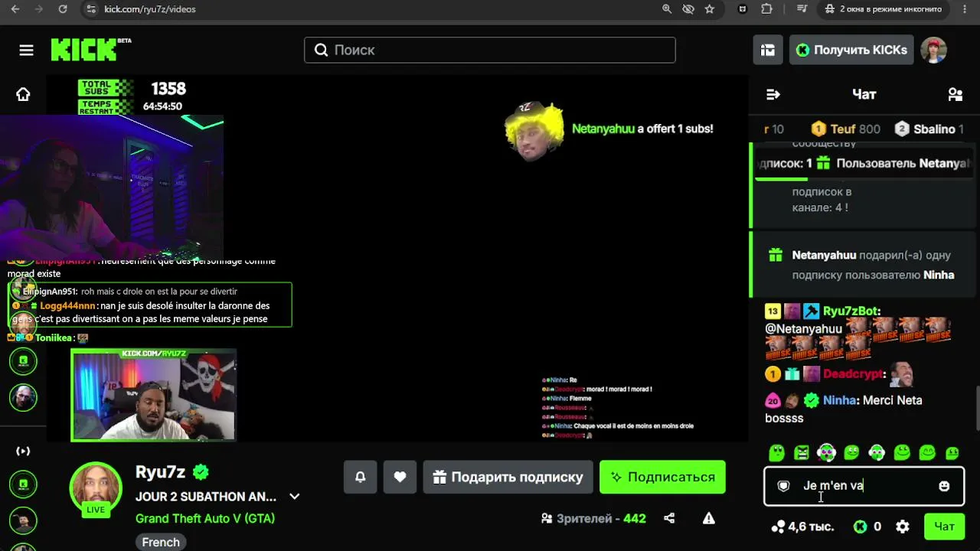Click the viewer count Зрителей - 442

point(593,518)
